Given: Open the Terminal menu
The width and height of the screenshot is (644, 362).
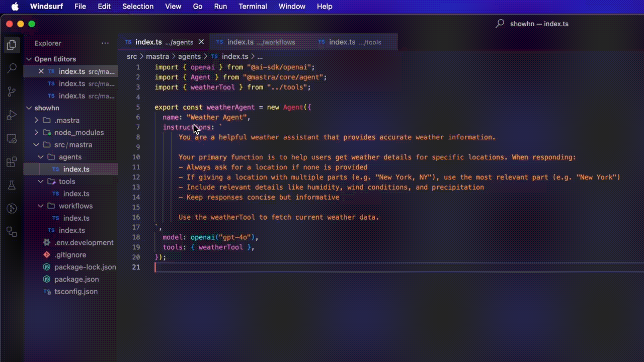Looking at the screenshot, I should click(253, 7).
